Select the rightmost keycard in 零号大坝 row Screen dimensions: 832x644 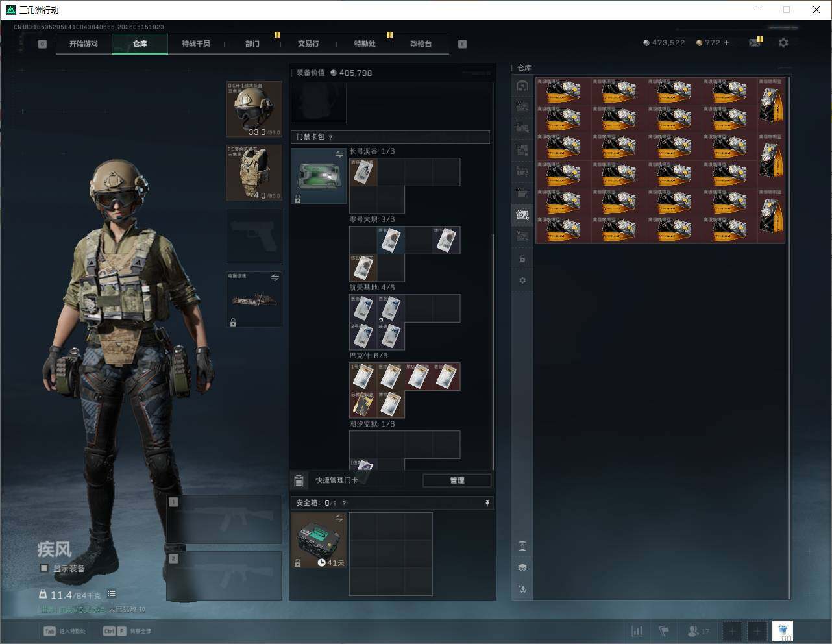pyautogui.click(x=447, y=240)
